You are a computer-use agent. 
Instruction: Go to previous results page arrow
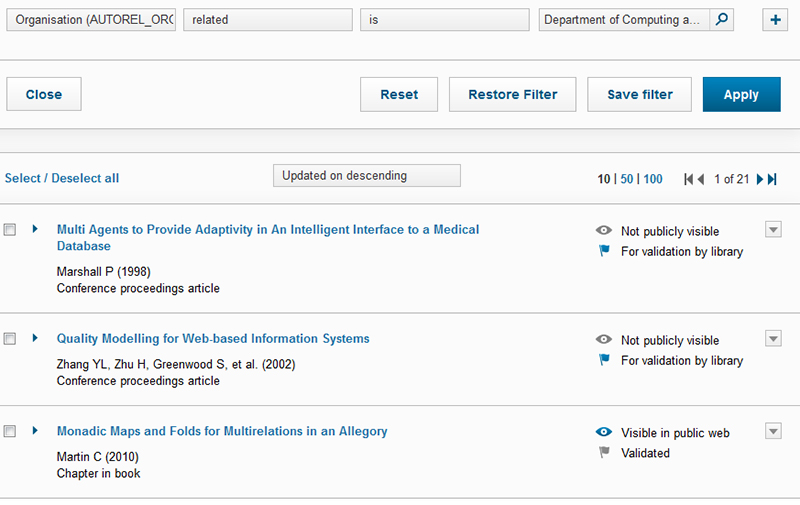(701, 179)
